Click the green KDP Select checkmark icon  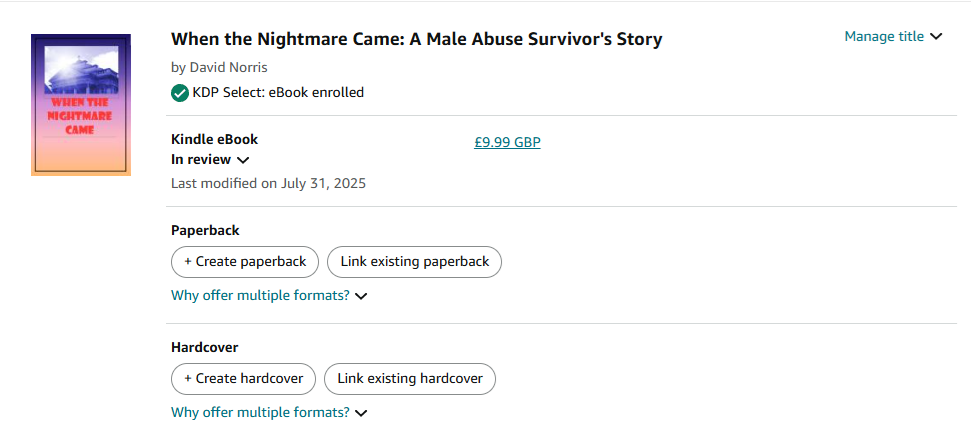[180, 93]
